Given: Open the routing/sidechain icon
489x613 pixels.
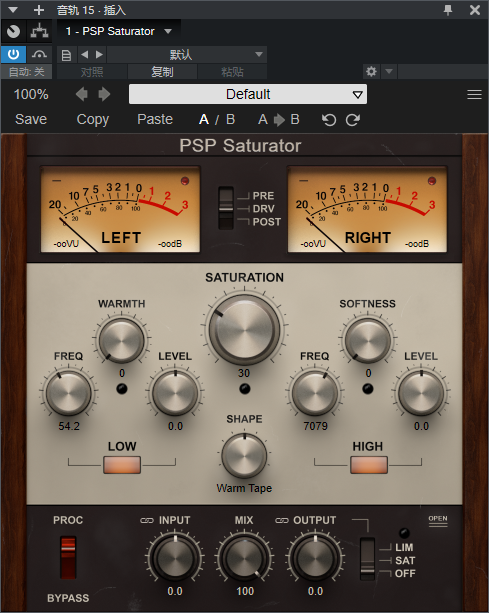Looking at the screenshot, I should pyautogui.click(x=39, y=31).
